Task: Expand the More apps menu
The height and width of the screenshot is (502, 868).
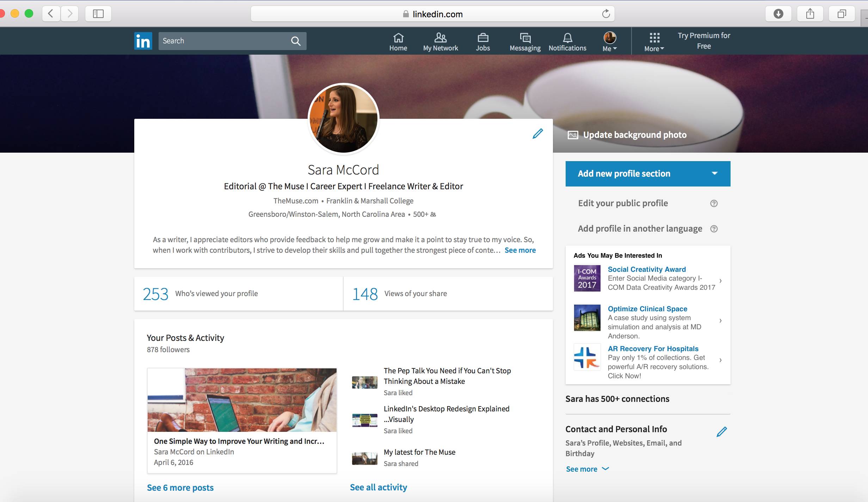Action: 654,42
